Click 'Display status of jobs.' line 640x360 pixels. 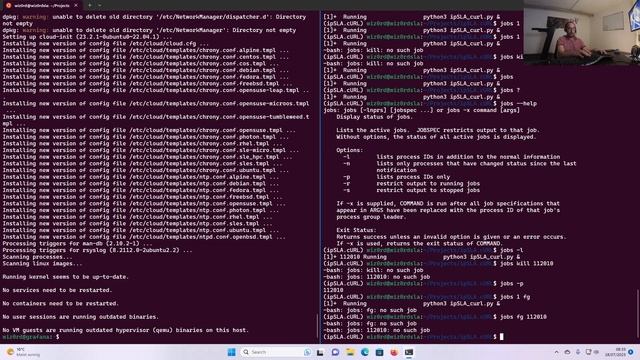(x=374, y=117)
